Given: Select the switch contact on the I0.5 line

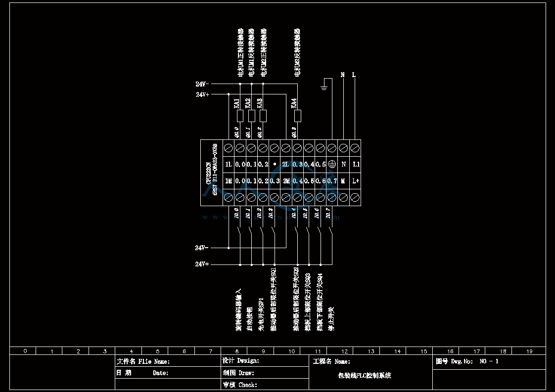Looking at the screenshot, I should click(308, 230).
